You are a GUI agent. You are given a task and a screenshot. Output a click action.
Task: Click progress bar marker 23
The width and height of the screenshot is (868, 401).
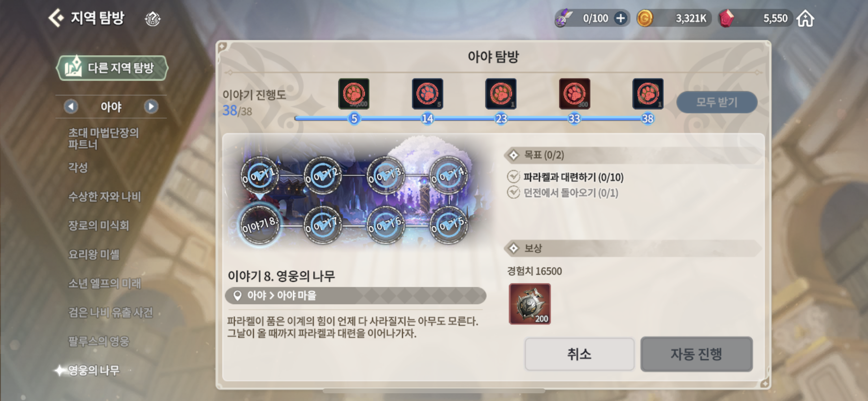501,119
